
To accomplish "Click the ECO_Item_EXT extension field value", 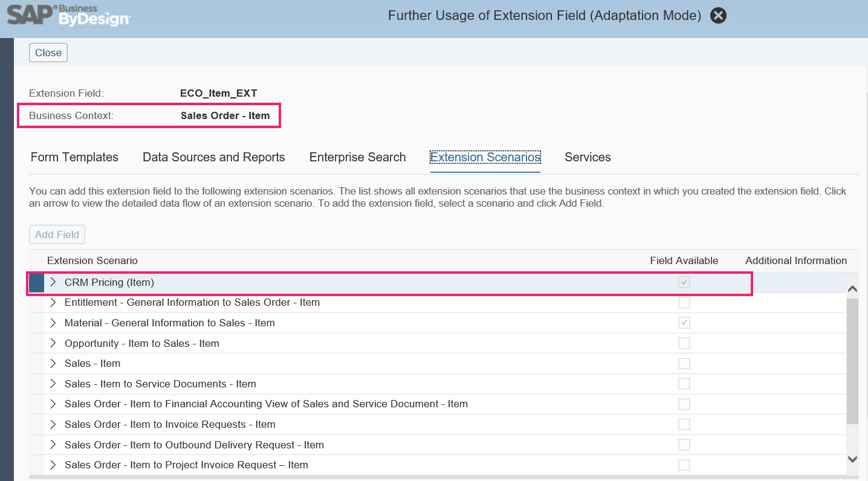I will click(219, 93).
